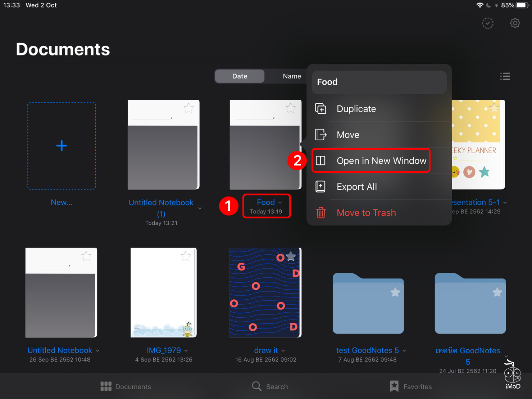Switch to list view icon

point(505,76)
